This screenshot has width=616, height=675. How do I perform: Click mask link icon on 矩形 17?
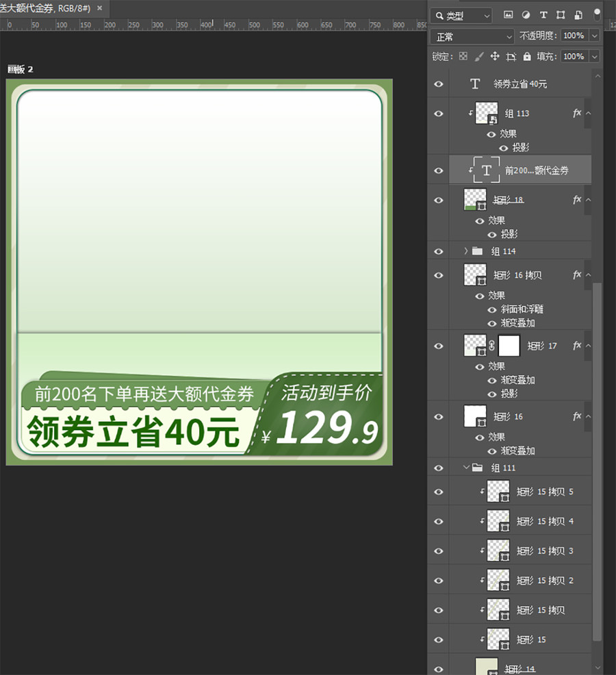[x=491, y=345]
